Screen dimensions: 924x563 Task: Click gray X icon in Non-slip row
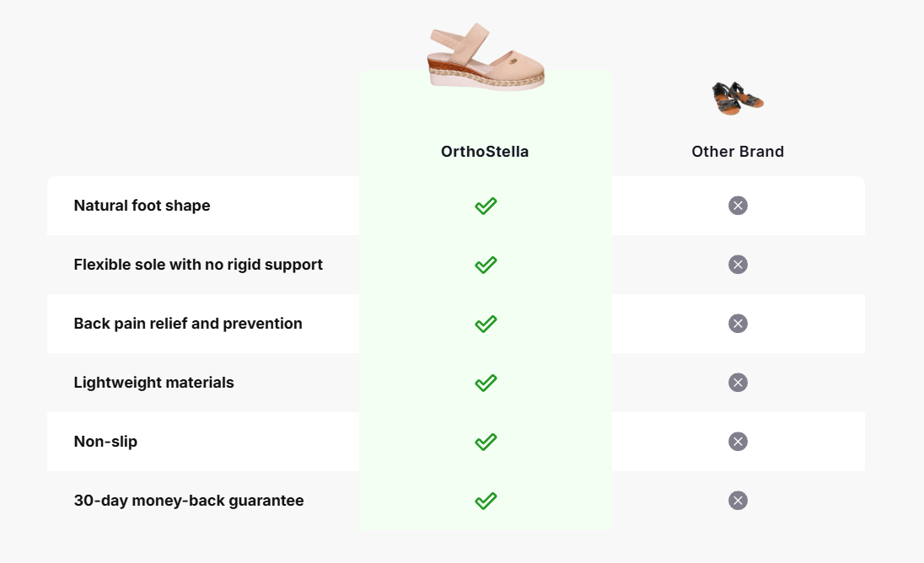point(738,442)
